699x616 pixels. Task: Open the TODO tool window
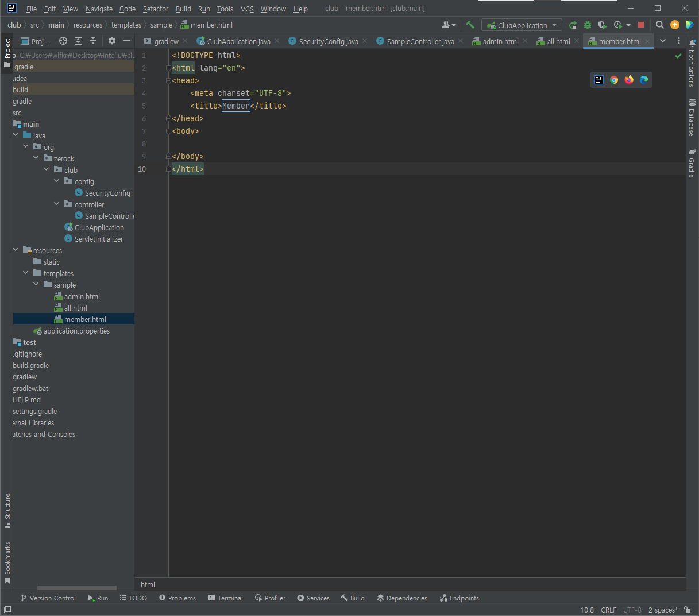133,598
